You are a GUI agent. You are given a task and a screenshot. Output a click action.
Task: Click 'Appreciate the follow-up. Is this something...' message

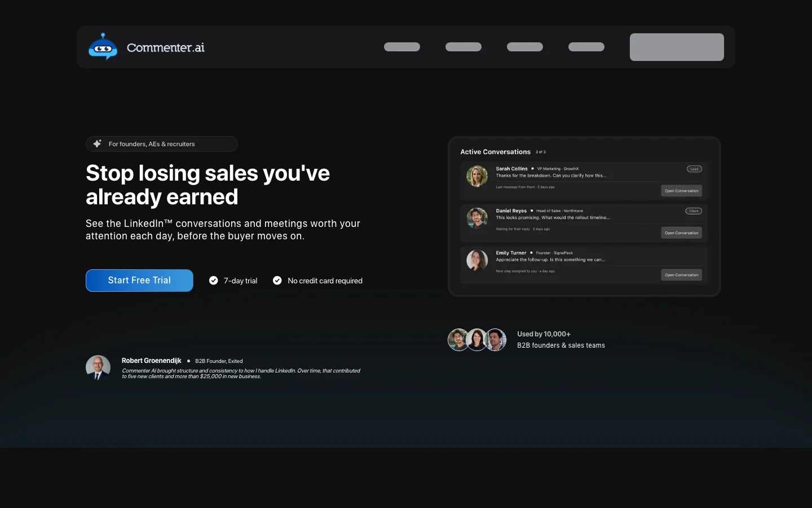(550, 260)
